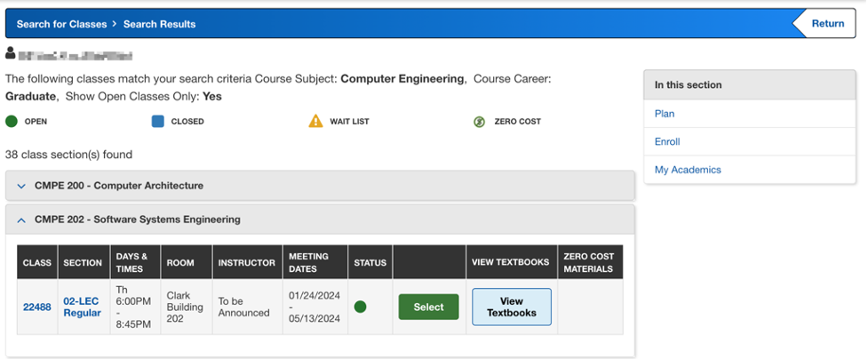Click the Search Results breadcrumb item
The image size is (868, 359).
pos(159,24)
